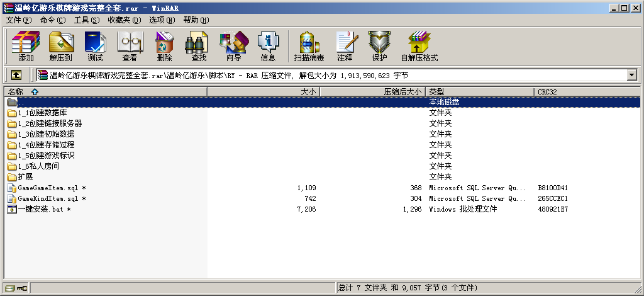Open the 查看 (View) toolbar icon
644x296 pixels.
coord(130,47)
